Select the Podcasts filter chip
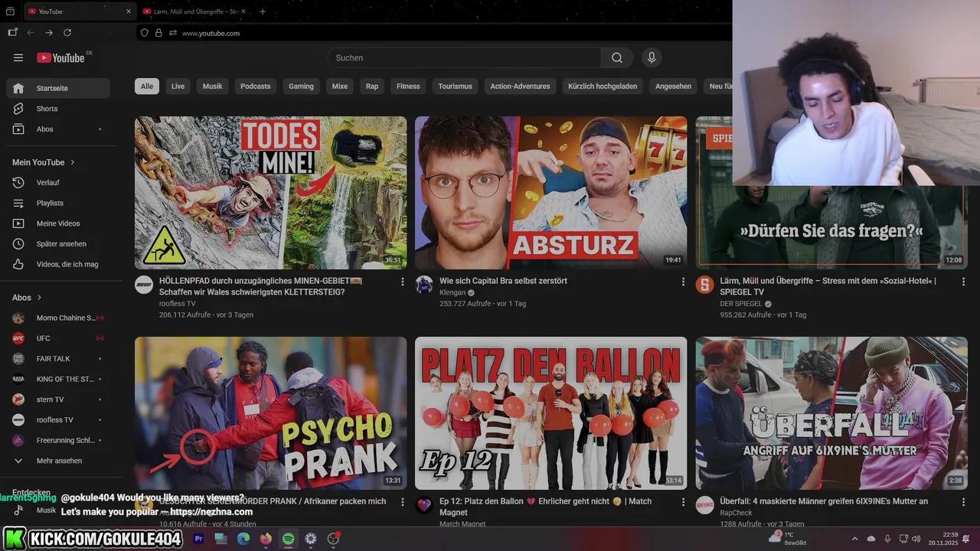The height and width of the screenshot is (551, 980). [256, 86]
